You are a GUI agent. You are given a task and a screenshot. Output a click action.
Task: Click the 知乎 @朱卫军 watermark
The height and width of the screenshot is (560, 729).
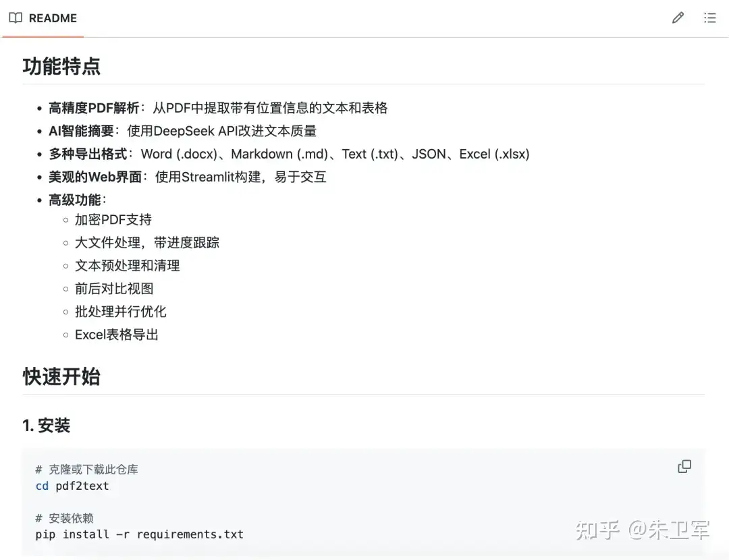[643, 530]
